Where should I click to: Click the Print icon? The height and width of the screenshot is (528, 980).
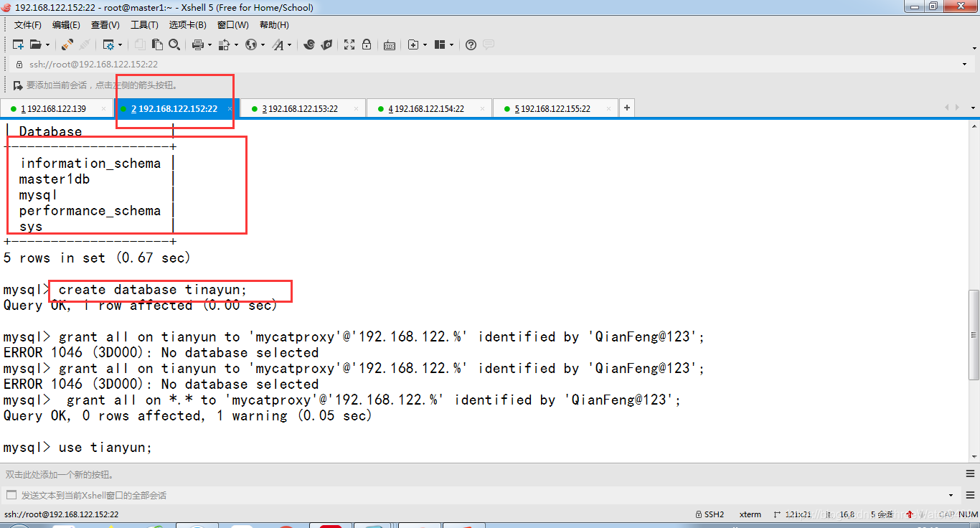(198, 44)
